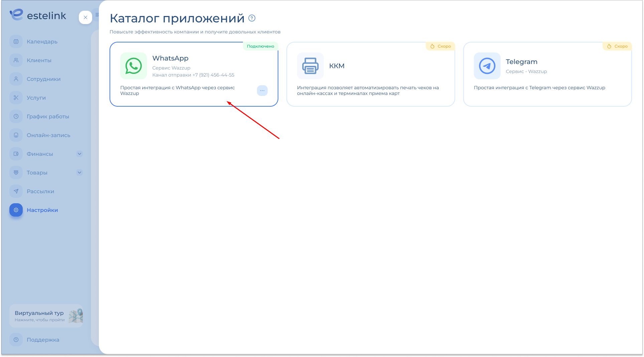The width and height of the screenshot is (644, 357).
Task: Select Онлайн-запись in the sidebar
Action: 48,135
